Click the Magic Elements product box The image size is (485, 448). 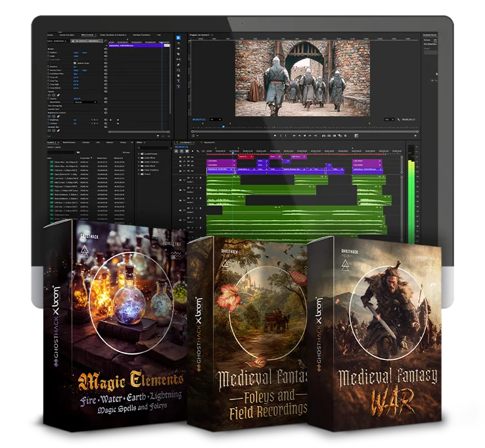[116, 325]
